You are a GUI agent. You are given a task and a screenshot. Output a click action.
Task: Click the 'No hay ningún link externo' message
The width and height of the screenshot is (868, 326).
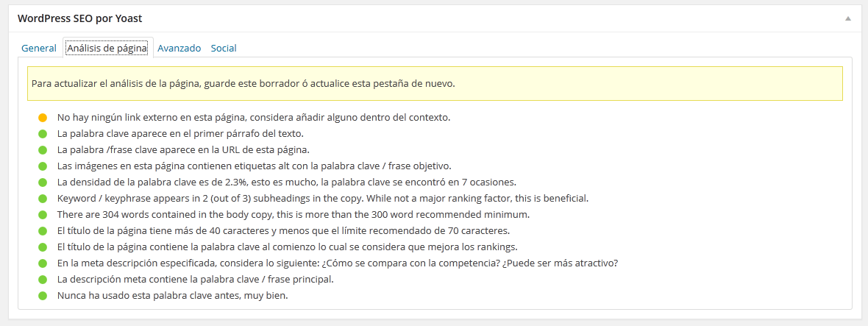pos(254,118)
